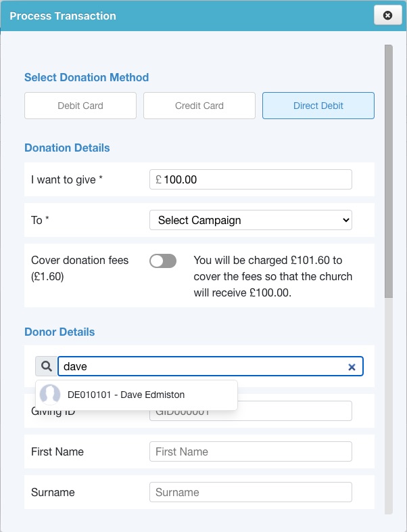Click the Campaign dropdown chevron arrow
Image resolution: width=407 pixels, height=532 pixels.
345,220
